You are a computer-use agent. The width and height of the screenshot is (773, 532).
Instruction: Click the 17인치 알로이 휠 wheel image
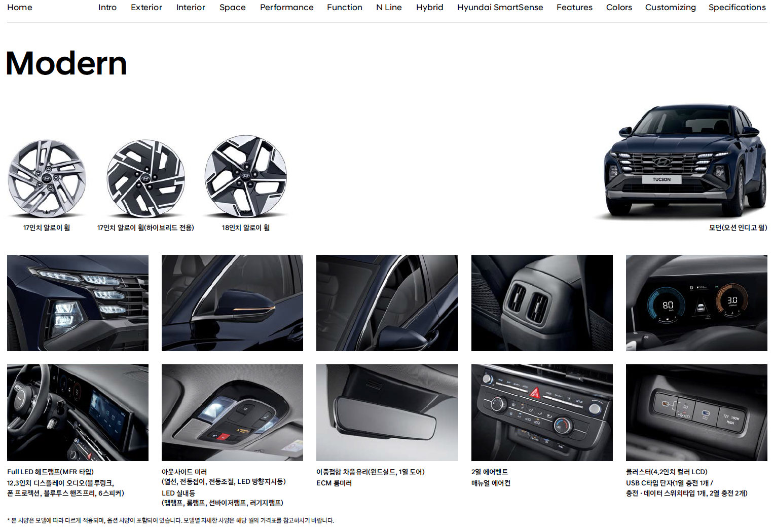[x=47, y=179]
